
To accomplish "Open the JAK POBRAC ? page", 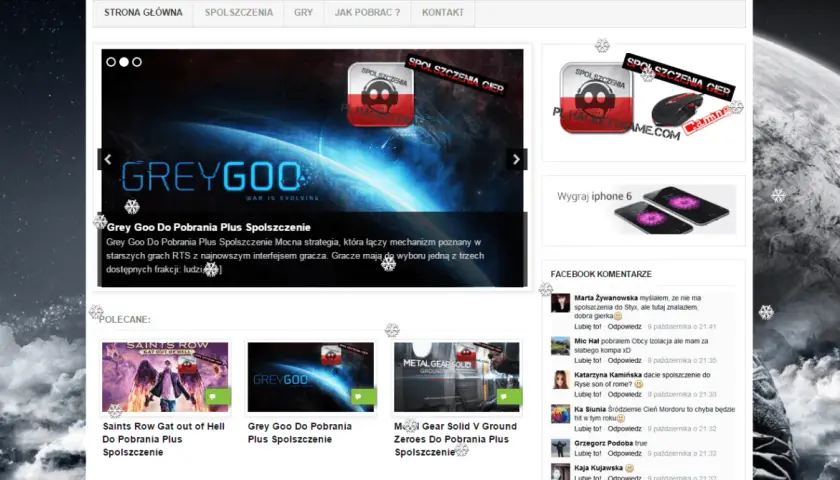I will 368,13.
